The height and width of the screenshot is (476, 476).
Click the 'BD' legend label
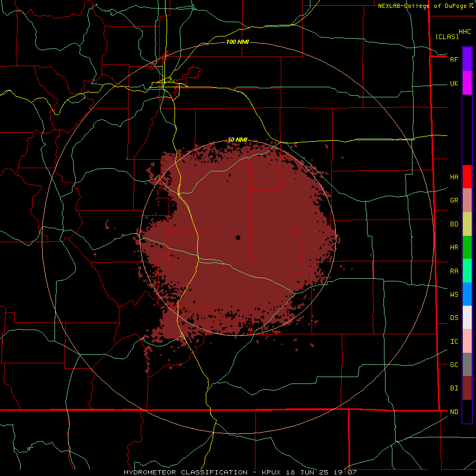454,224
